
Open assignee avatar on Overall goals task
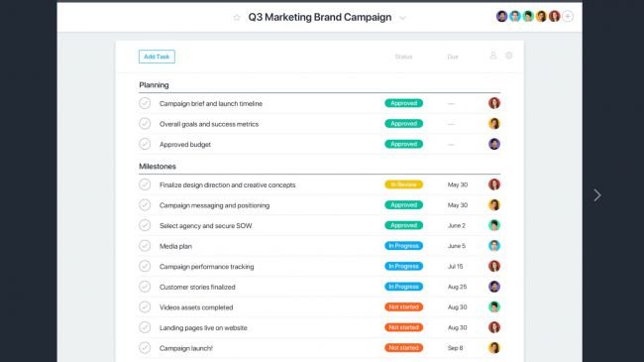click(x=494, y=123)
